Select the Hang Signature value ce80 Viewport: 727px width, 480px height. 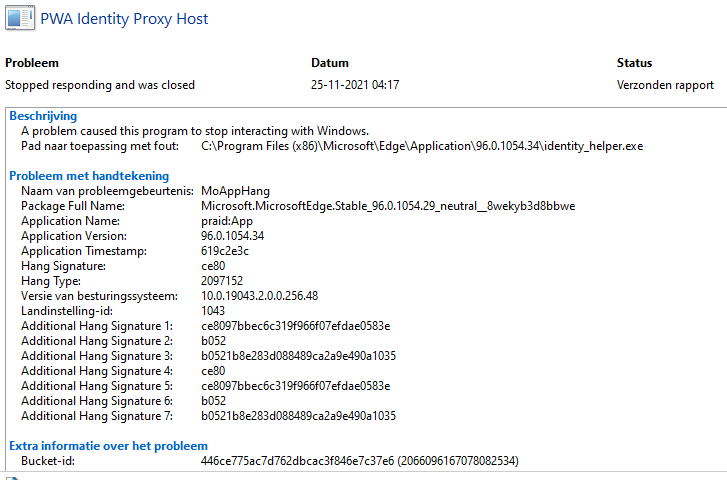tap(213, 266)
